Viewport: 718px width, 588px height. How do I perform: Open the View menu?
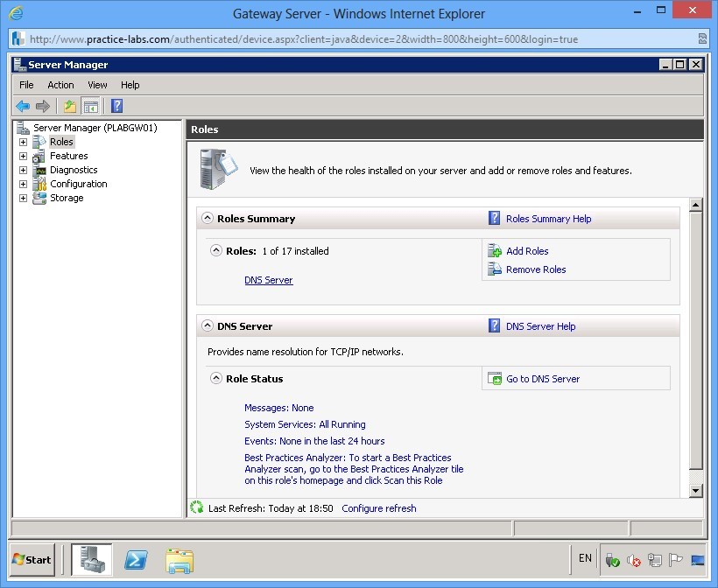97,85
